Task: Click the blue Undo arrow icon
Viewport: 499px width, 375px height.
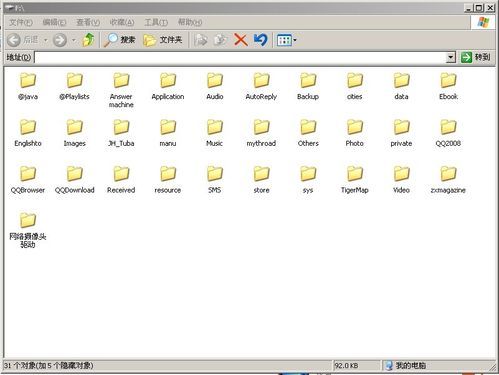Action: [260, 40]
